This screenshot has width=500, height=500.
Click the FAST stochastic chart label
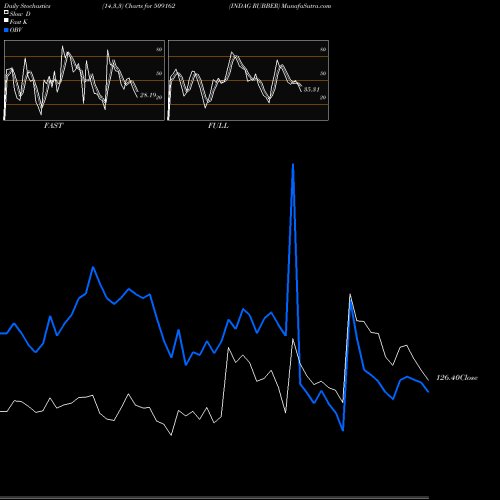(x=53, y=126)
